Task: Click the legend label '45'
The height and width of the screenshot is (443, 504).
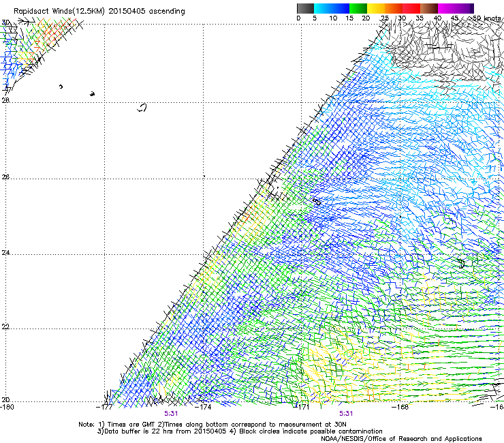Action: click(x=454, y=18)
